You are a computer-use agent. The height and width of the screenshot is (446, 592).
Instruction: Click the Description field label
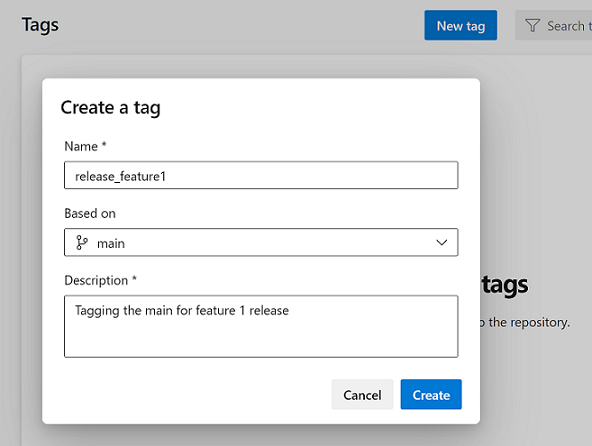(x=100, y=281)
